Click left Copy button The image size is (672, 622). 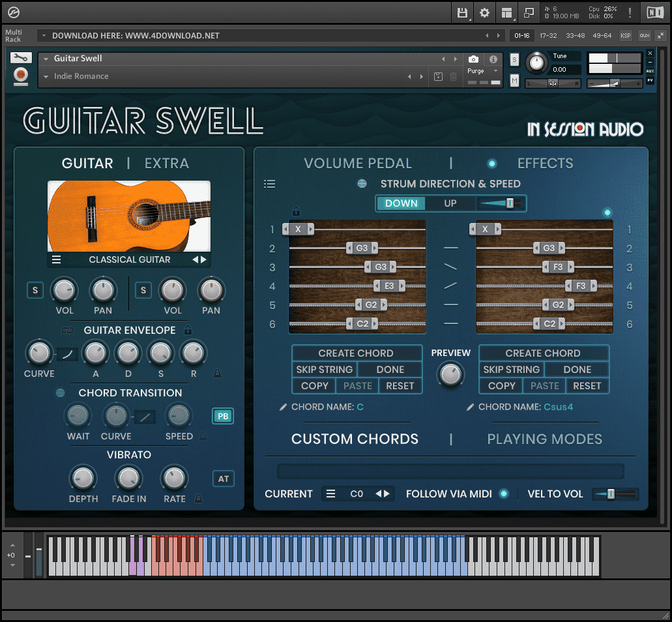coord(315,386)
